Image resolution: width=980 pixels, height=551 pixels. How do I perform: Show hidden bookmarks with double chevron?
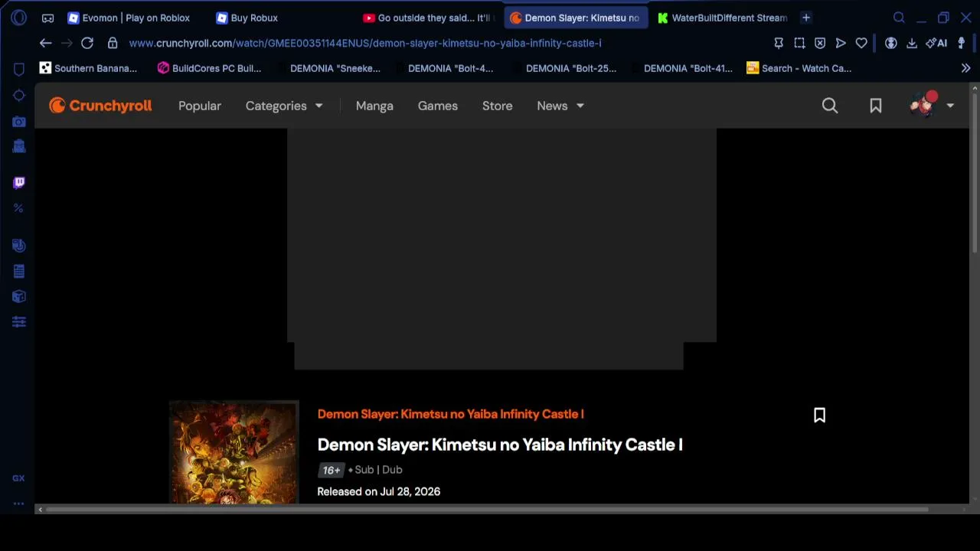(965, 68)
